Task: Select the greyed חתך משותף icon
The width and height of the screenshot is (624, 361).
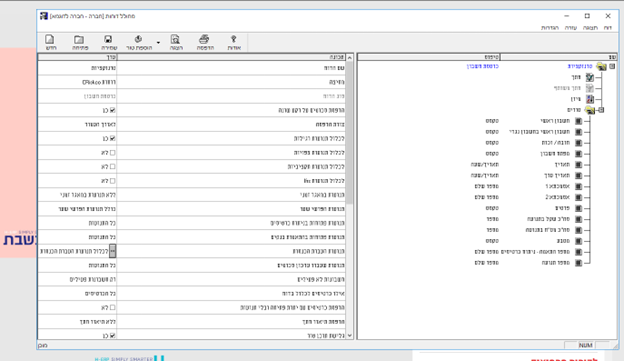Action: 589,88
